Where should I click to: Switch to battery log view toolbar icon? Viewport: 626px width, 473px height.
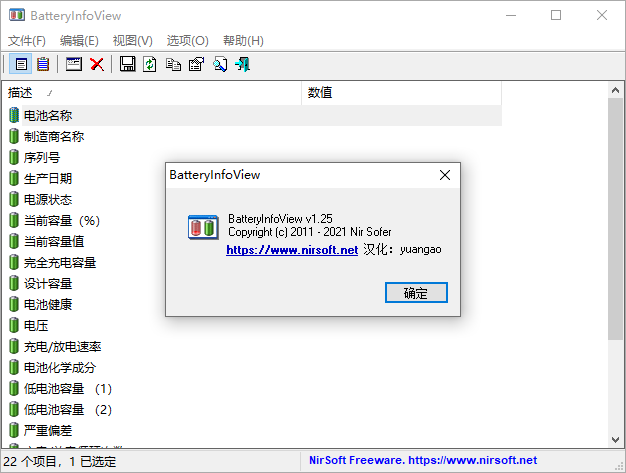click(43, 64)
